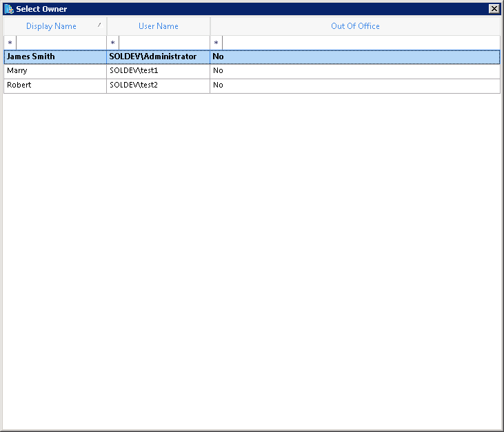504x432 pixels.
Task: Click the User Name filter input field
Action: 164,43
